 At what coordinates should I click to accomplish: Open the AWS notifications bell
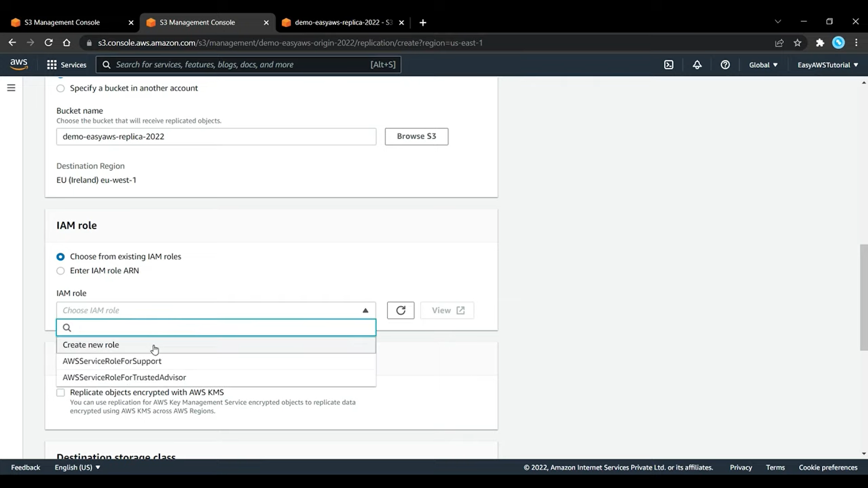click(697, 65)
